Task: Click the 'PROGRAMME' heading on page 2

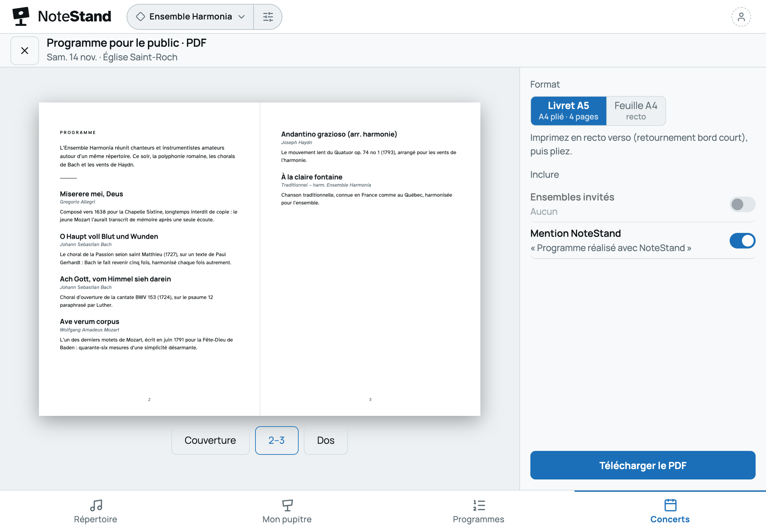Action: [78, 132]
